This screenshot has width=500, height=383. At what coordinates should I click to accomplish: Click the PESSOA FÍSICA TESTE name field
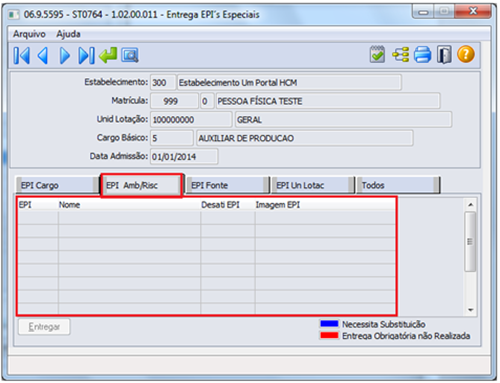pyautogui.click(x=328, y=101)
